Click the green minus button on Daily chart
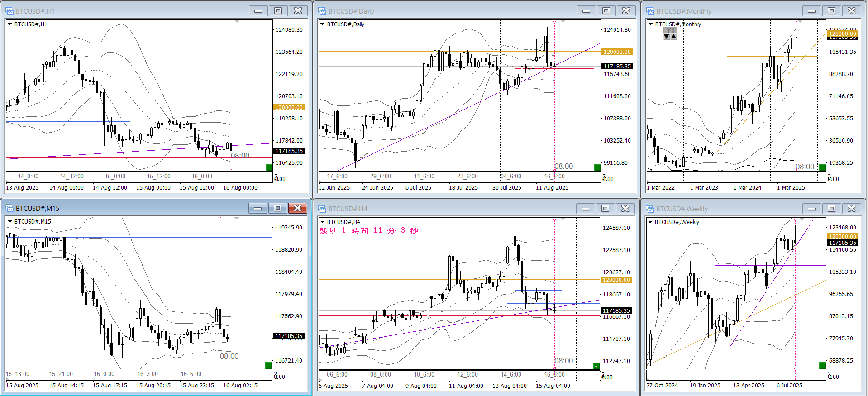The width and height of the screenshot is (868, 396). [596, 168]
